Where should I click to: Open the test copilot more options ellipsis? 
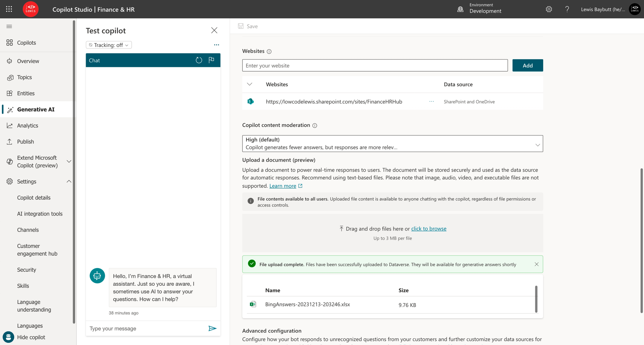[x=216, y=45]
